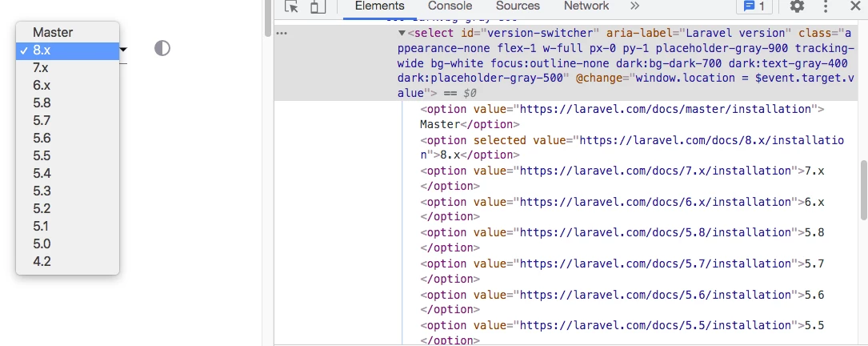This screenshot has width=868, height=346.
Task: Click the messages badge showing 1
Action: pos(754,6)
